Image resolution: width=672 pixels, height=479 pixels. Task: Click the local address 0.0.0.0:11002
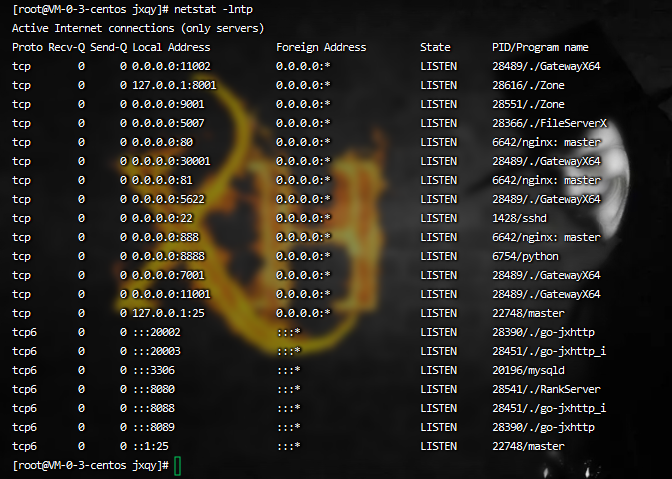click(x=171, y=66)
